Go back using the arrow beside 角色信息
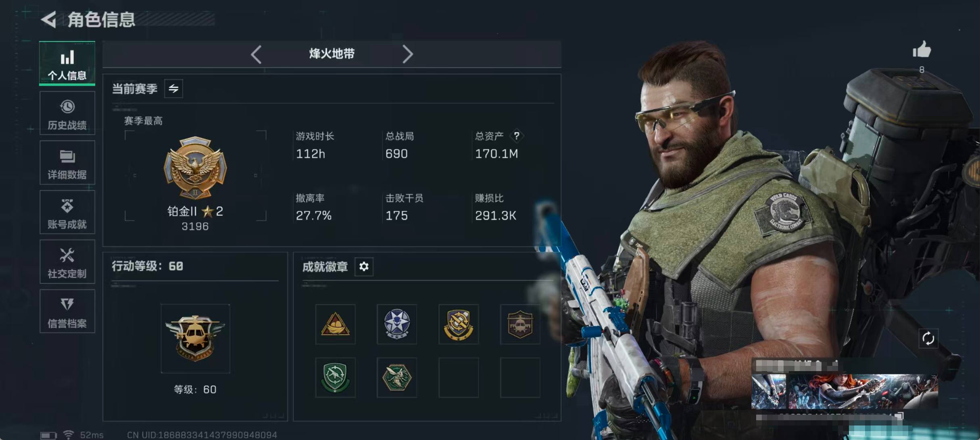This screenshot has width=980, height=440. click(49, 19)
